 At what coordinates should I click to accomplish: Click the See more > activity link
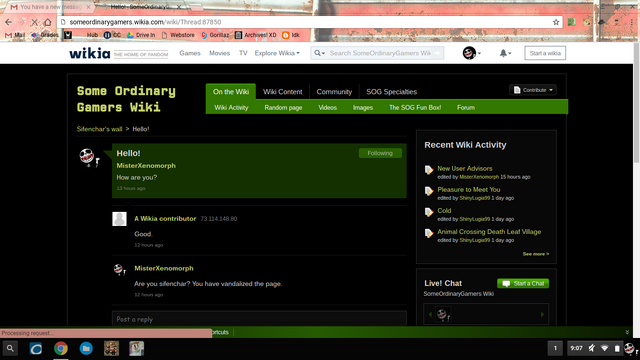(536, 254)
